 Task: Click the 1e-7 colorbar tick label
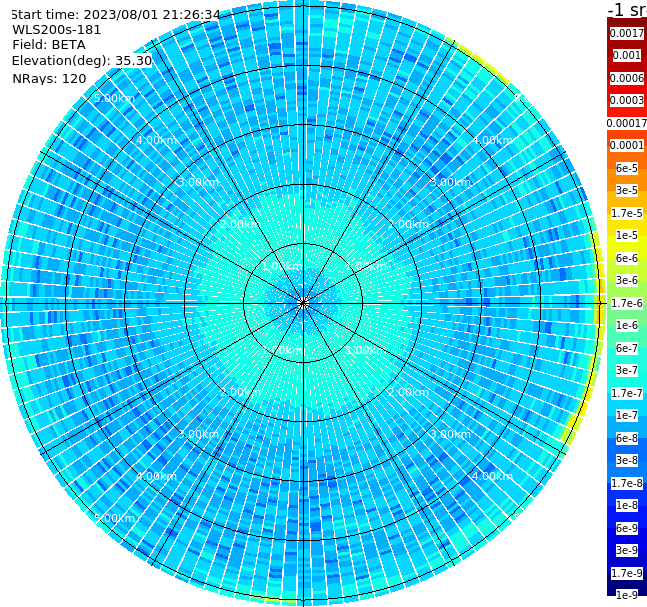[x=627, y=415]
